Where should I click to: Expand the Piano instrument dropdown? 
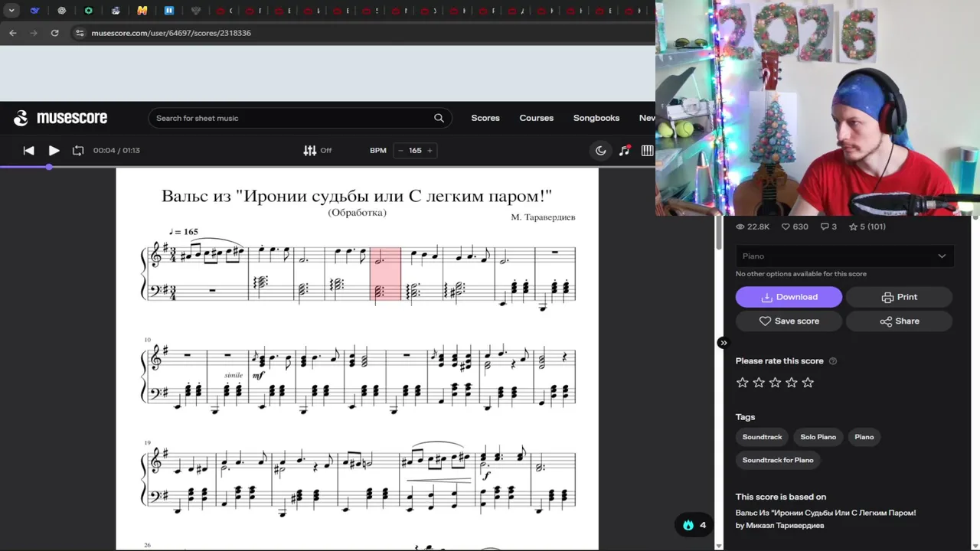click(x=844, y=256)
